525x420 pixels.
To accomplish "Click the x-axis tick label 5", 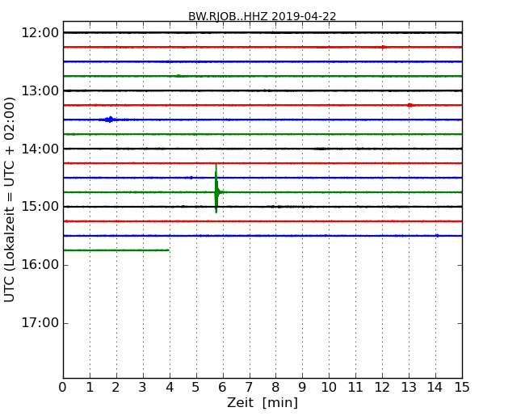I will [x=196, y=388].
